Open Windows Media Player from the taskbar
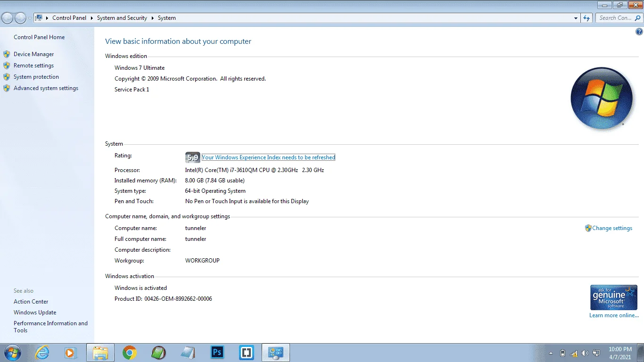The image size is (644, 362). pyautogui.click(x=70, y=353)
